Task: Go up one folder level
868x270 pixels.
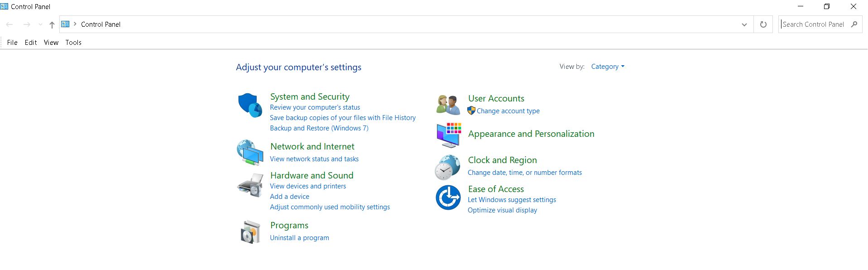Action: pyautogui.click(x=52, y=24)
